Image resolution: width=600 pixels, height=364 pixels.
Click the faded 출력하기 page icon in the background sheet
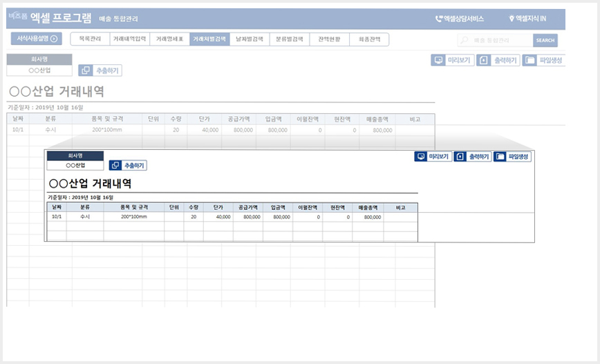484,60
